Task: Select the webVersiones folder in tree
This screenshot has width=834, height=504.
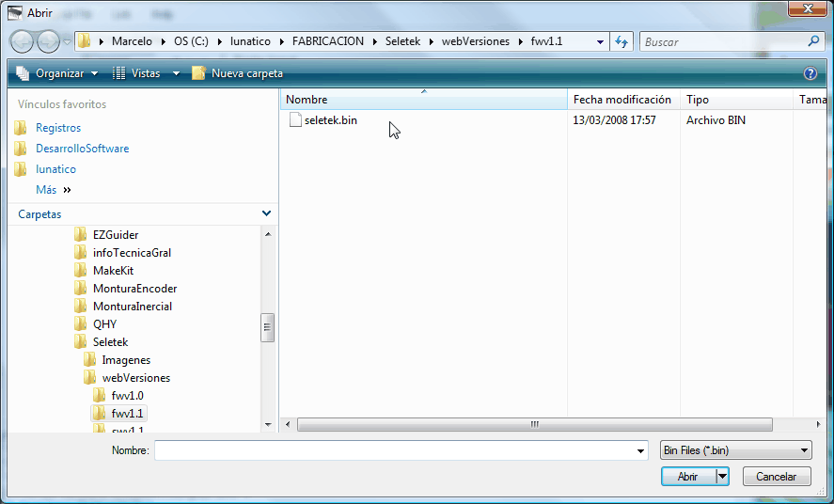Action: [136, 378]
